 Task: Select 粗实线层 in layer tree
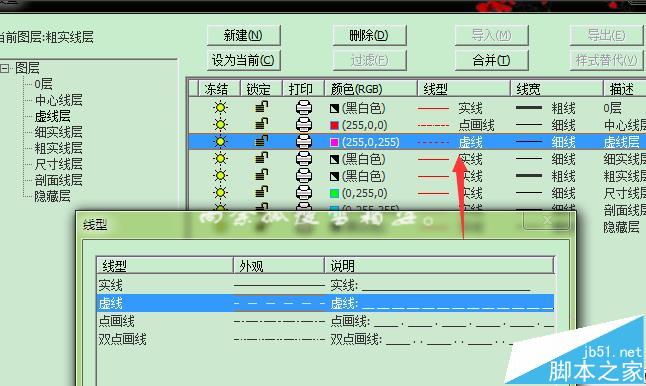(59, 148)
